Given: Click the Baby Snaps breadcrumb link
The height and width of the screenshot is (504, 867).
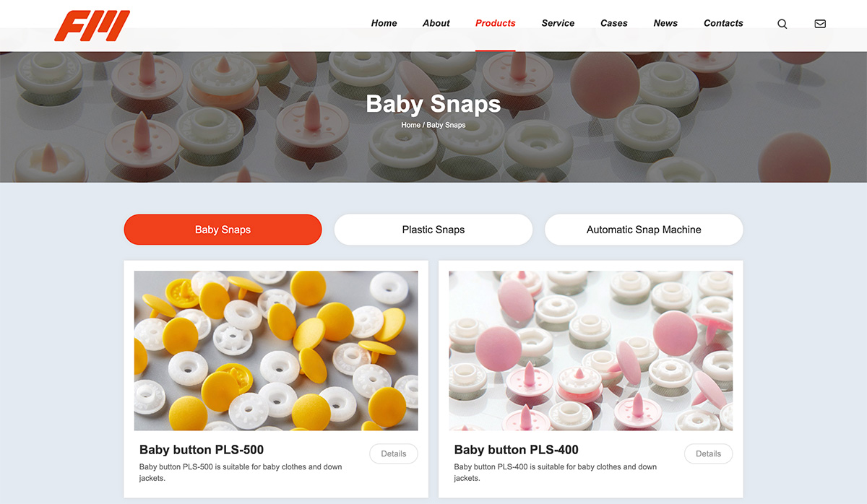Looking at the screenshot, I should [446, 125].
